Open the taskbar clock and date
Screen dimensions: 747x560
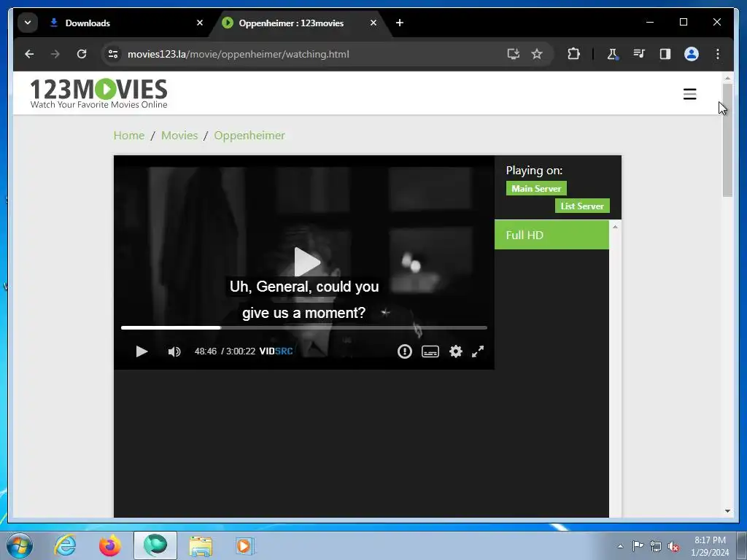[710, 546]
